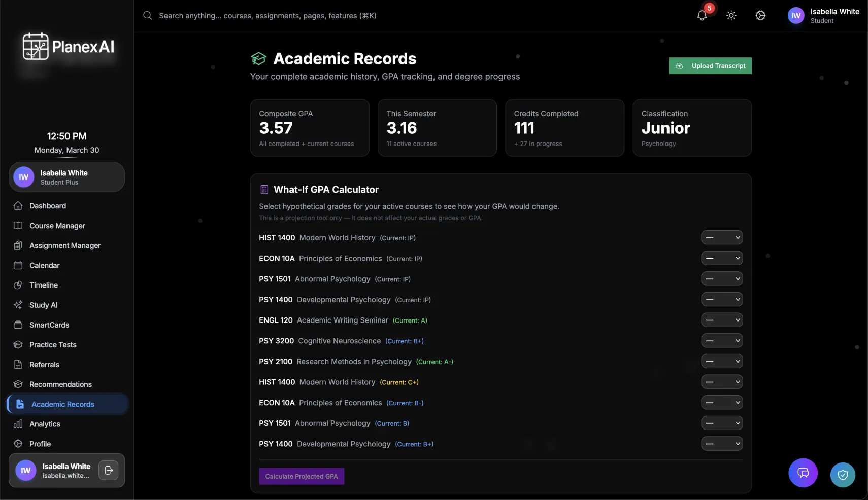Open grade dropdown for PSY 3200 Cognitive Neuroscience

tap(722, 341)
